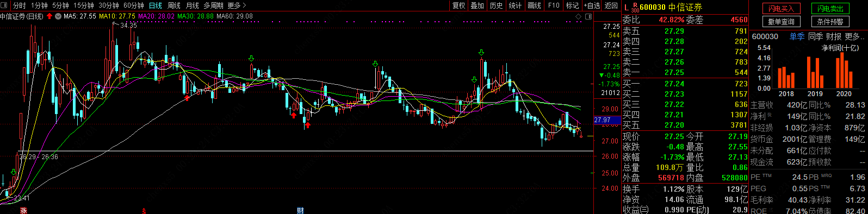Click the 条件预警 button
868x214 pixels.
(x=830, y=22)
